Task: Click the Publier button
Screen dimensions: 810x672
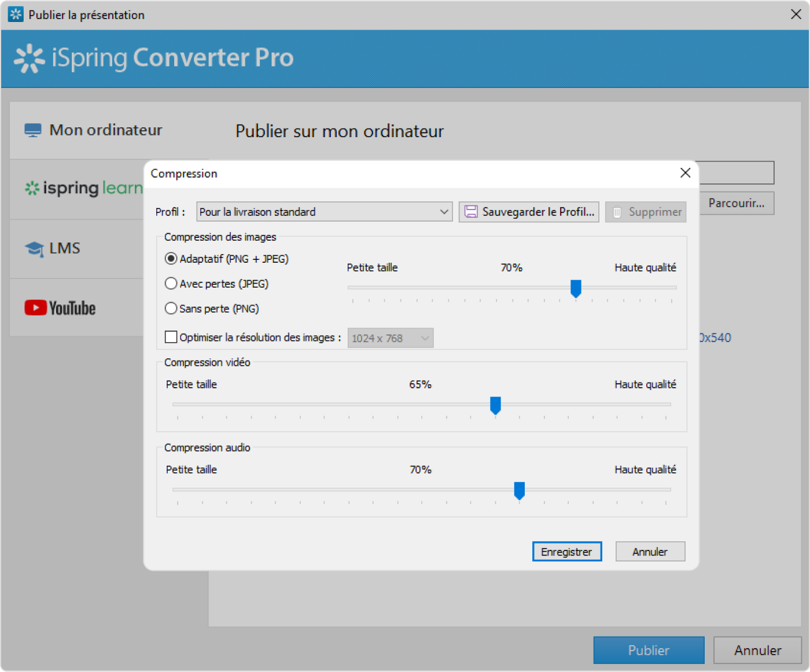Action: [x=649, y=651]
